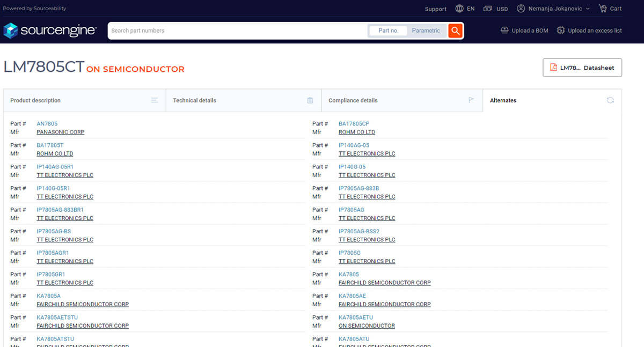Click PANASONIC CORP manufacturer link

pyautogui.click(x=61, y=132)
